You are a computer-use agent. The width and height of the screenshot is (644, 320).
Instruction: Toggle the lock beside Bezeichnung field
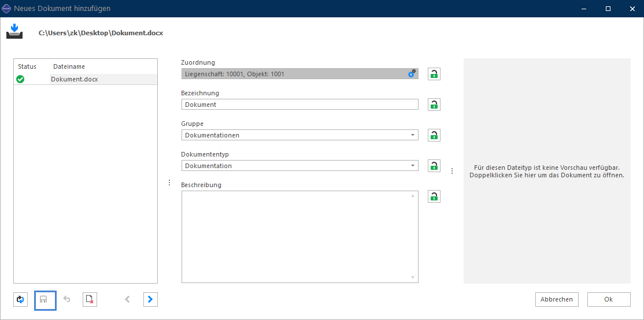tap(434, 104)
